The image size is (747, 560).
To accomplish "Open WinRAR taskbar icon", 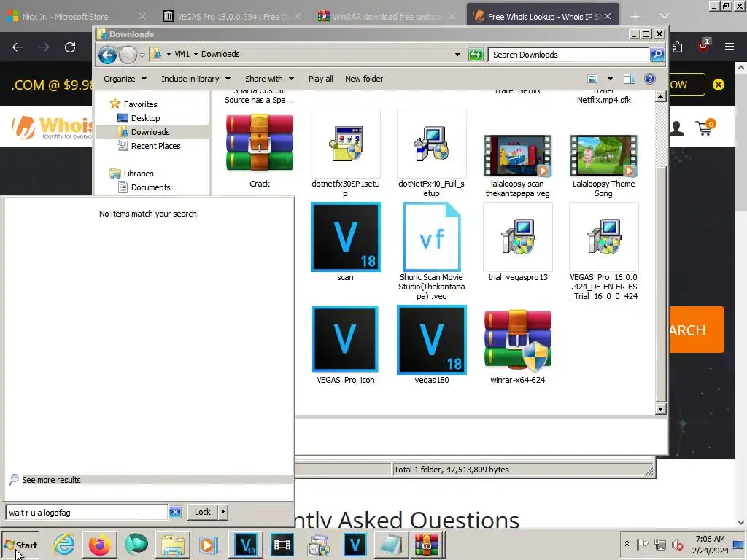I will (427, 544).
